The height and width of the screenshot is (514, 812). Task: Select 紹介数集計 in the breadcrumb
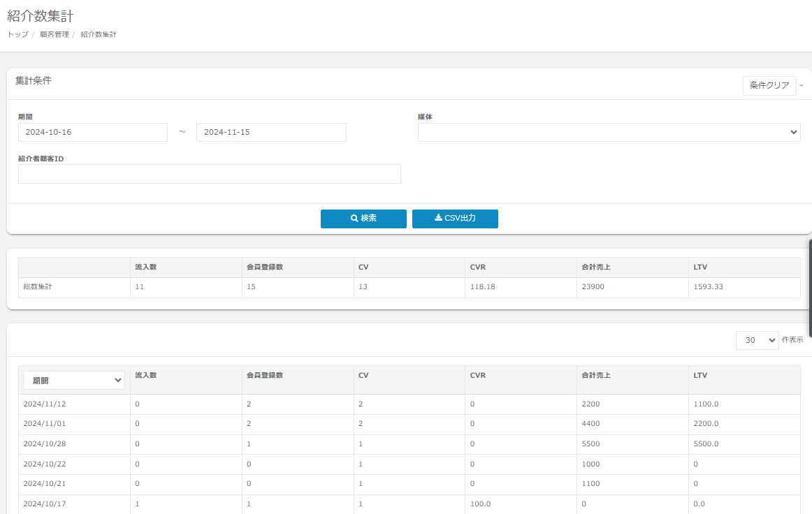click(x=99, y=34)
